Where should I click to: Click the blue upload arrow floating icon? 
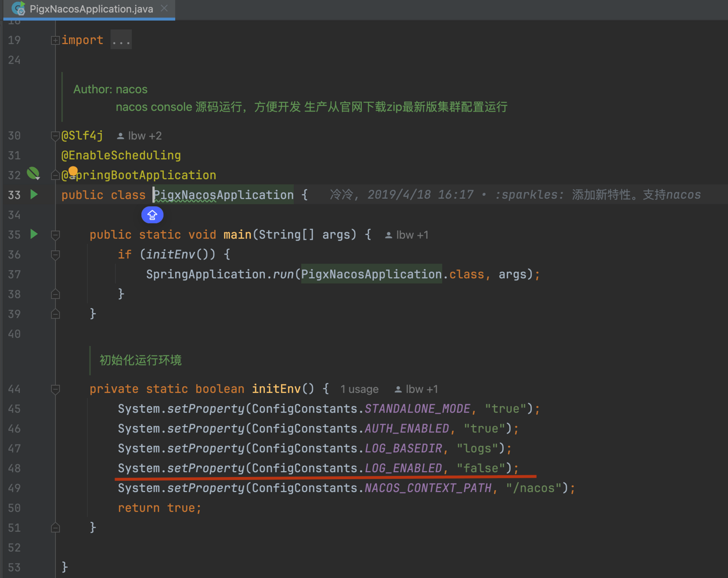pyautogui.click(x=152, y=215)
